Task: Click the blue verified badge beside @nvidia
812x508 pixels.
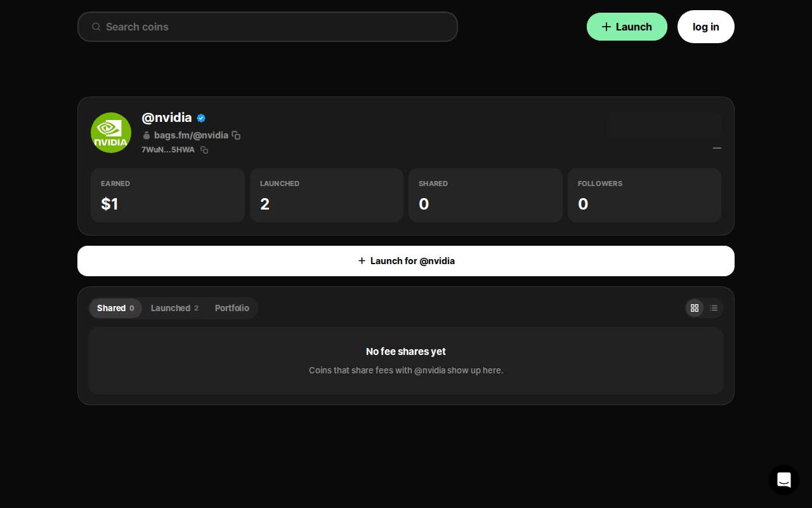Action: (x=201, y=117)
